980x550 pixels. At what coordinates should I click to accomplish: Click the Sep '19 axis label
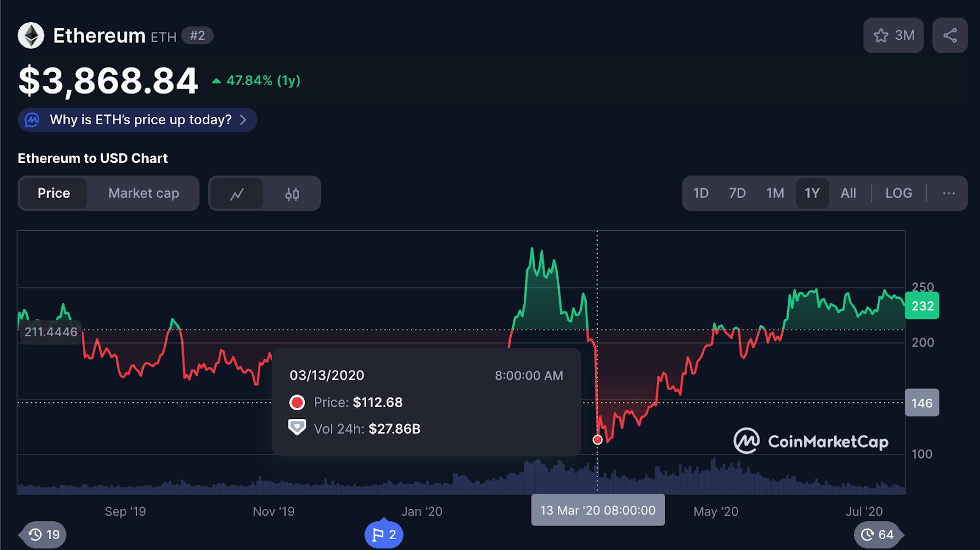pyautogui.click(x=126, y=511)
